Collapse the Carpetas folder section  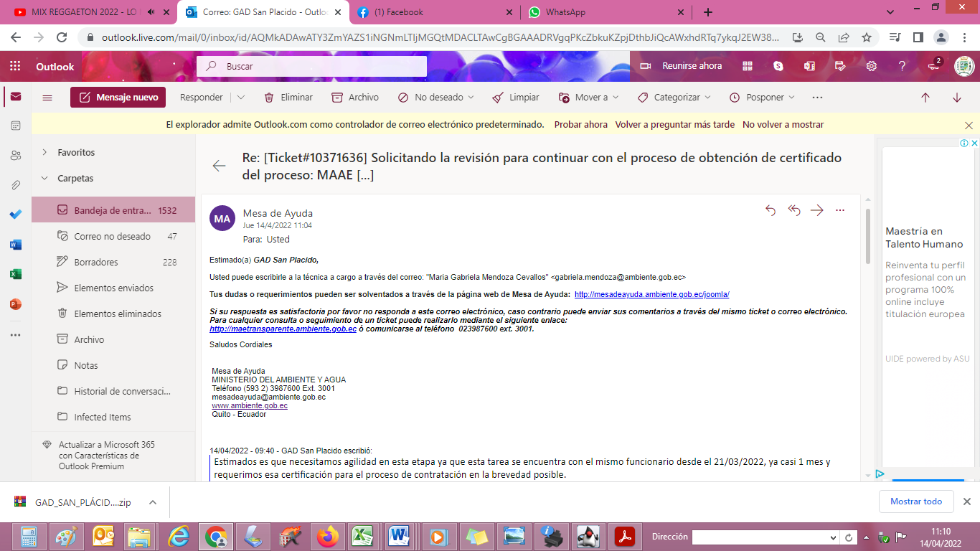[x=45, y=178]
